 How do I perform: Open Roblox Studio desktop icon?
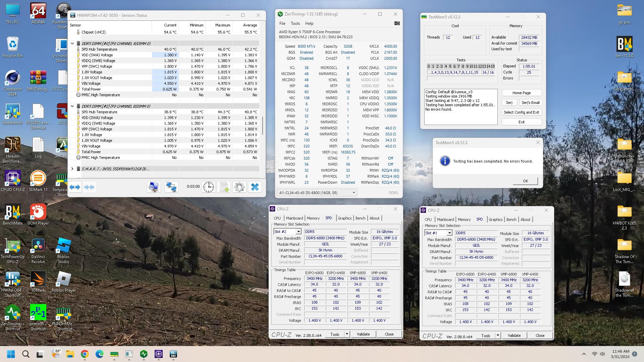tap(63, 250)
